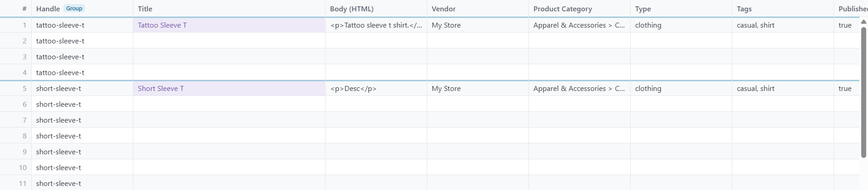Select short-sleeve-t handle in row 9
Screen dimensions: 868x190
[82, 152]
